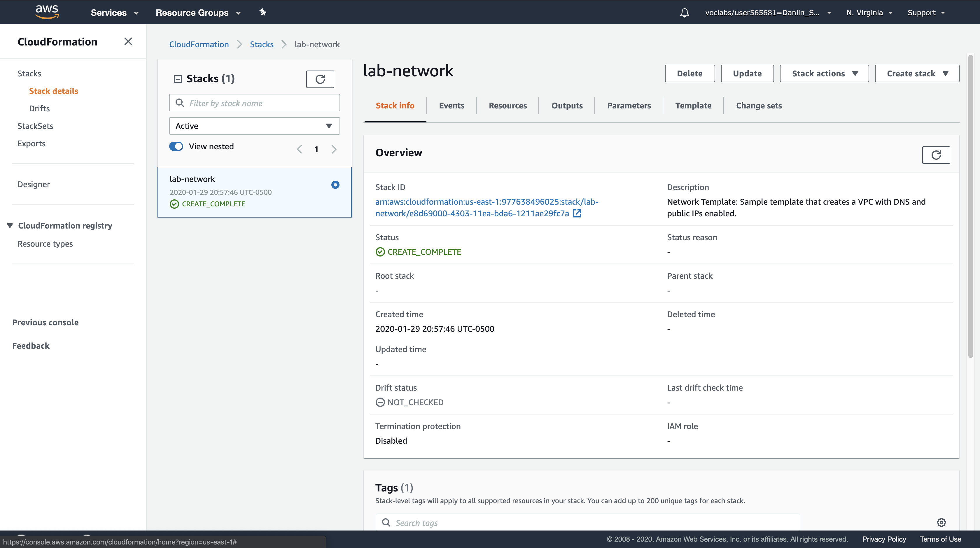Refresh the Overview panel
This screenshot has width=980, height=548.
pos(936,155)
